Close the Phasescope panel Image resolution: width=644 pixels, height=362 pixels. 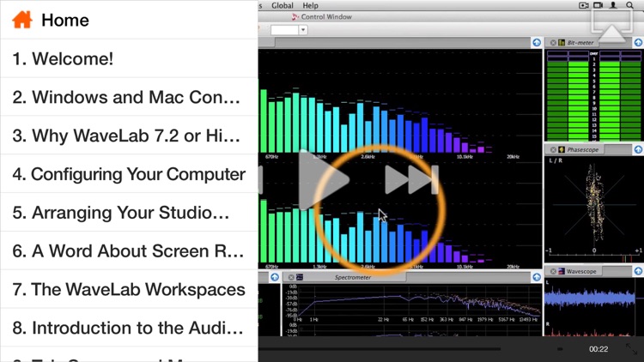553,150
